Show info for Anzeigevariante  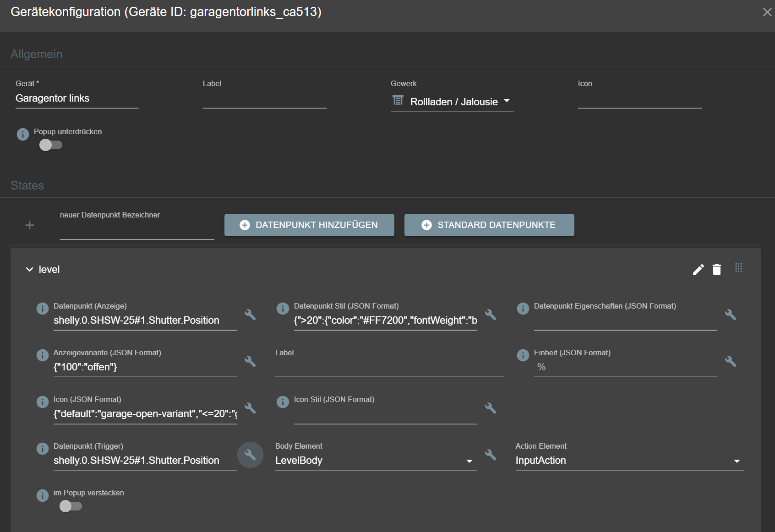coord(43,355)
